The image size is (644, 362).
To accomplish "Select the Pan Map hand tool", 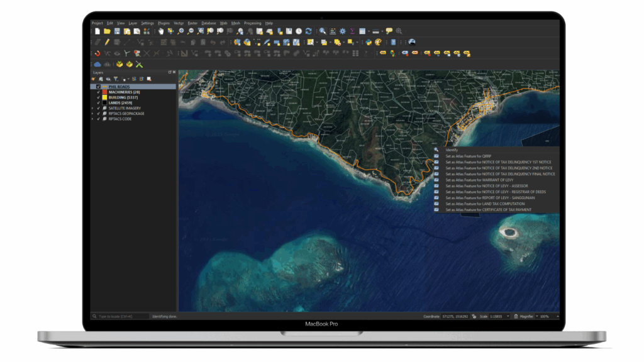I will [x=161, y=31].
